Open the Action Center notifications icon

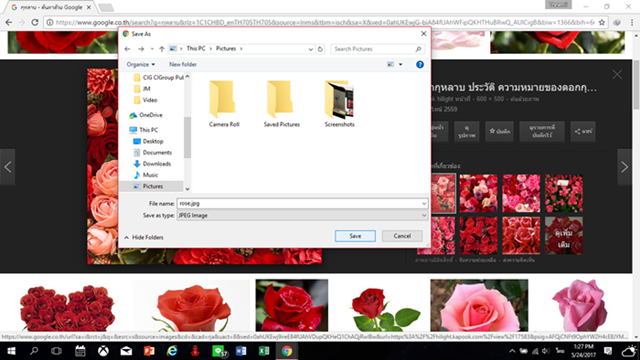point(608,351)
